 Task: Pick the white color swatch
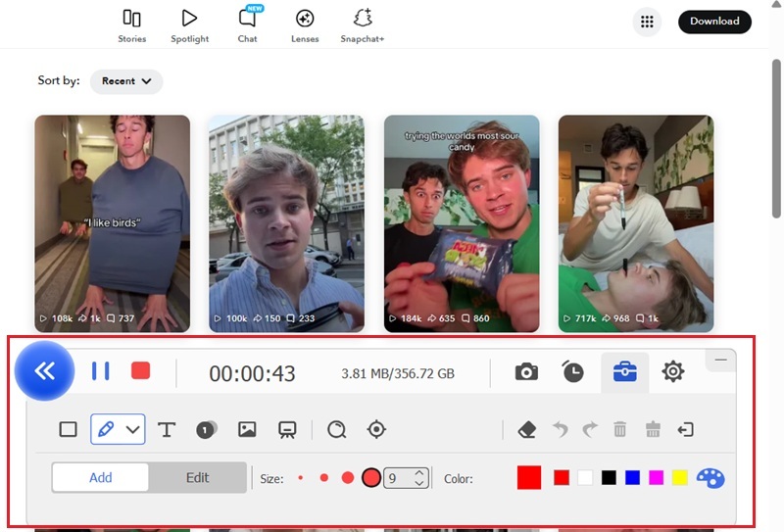[585, 478]
